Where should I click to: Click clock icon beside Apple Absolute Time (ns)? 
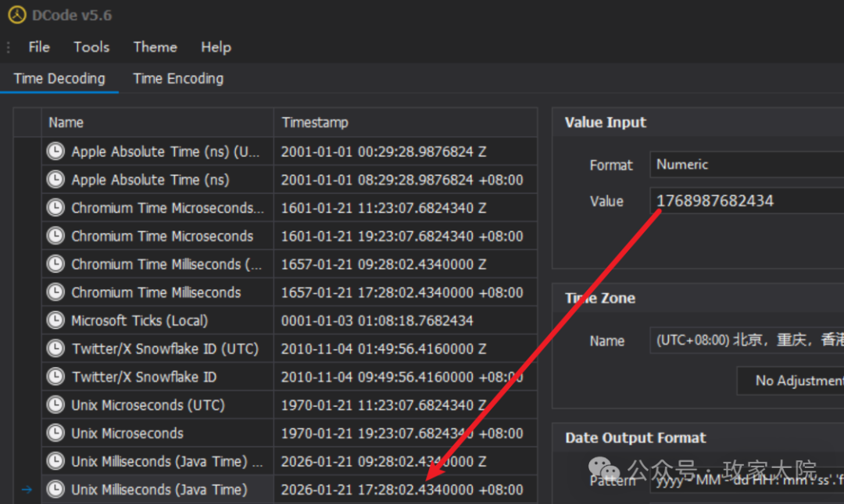tap(55, 179)
